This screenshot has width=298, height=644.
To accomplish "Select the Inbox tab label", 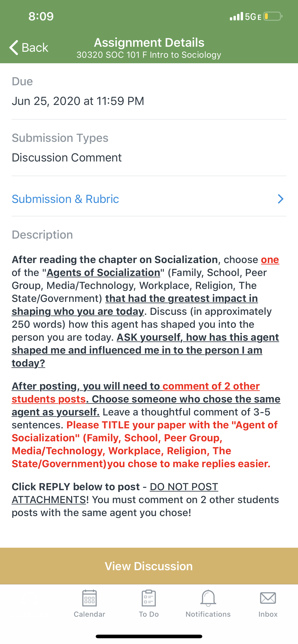I will pos(268,614).
